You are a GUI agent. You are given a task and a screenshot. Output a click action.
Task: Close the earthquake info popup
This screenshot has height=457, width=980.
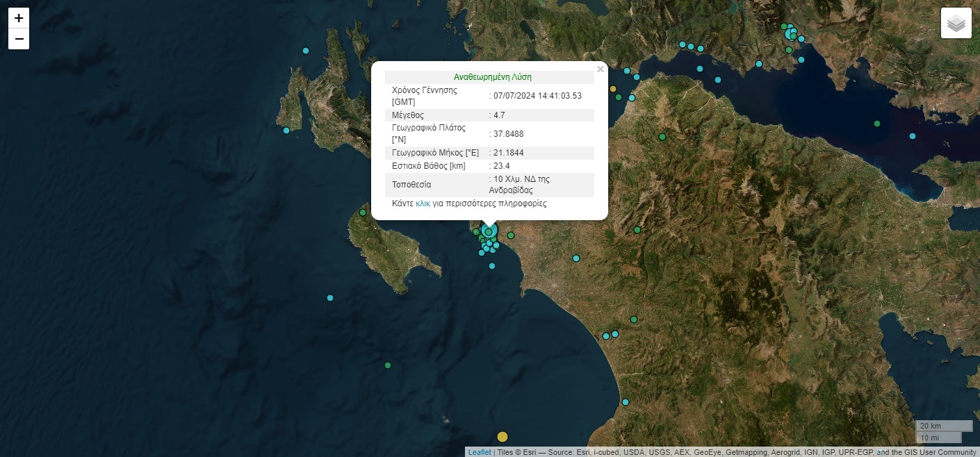click(x=600, y=69)
